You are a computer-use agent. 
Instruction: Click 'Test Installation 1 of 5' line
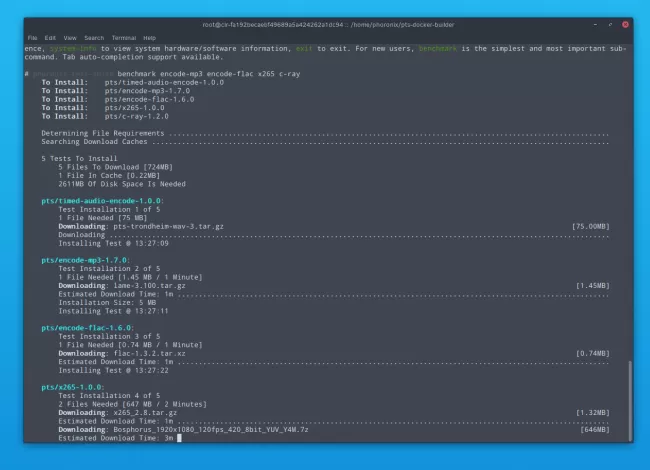click(109, 210)
